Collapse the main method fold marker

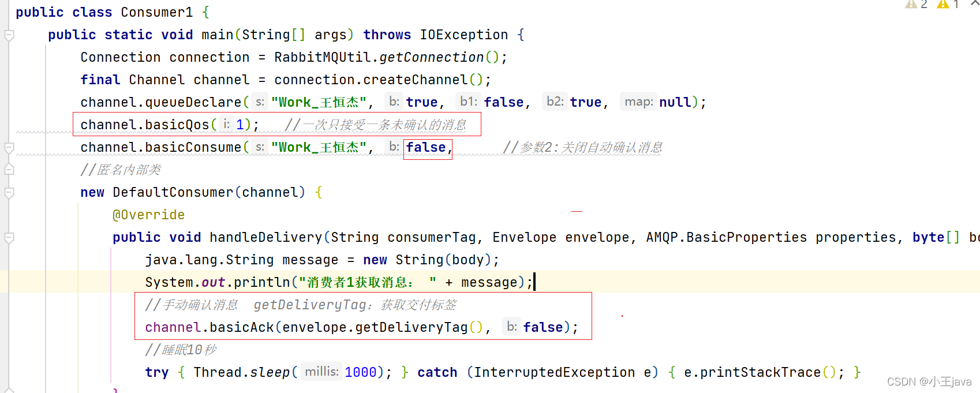9,35
